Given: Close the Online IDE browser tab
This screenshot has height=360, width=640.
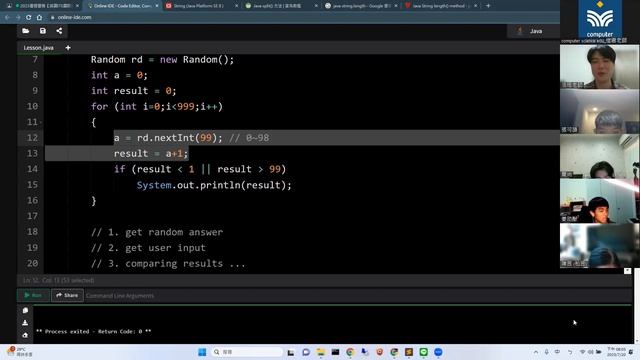Looking at the screenshot, I should (x=157, y=6).
